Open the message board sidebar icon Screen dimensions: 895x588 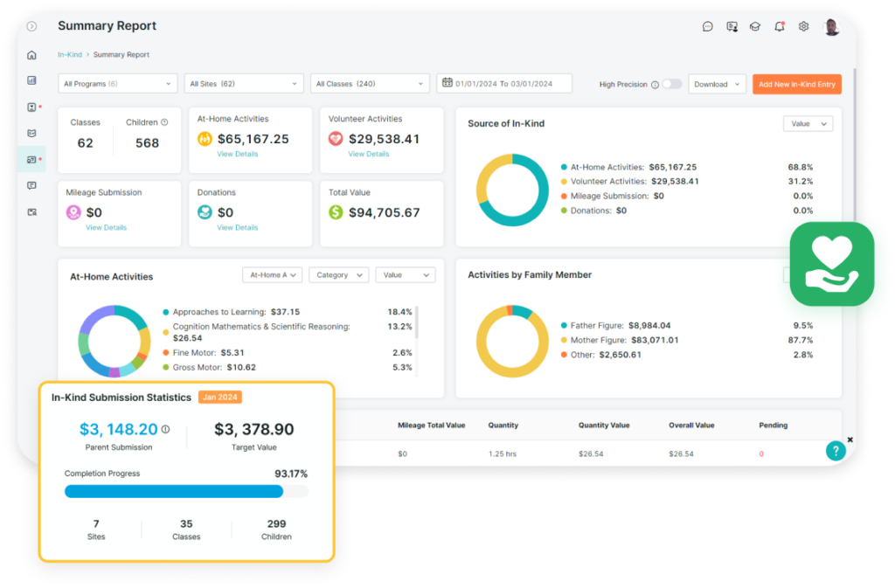32,185
